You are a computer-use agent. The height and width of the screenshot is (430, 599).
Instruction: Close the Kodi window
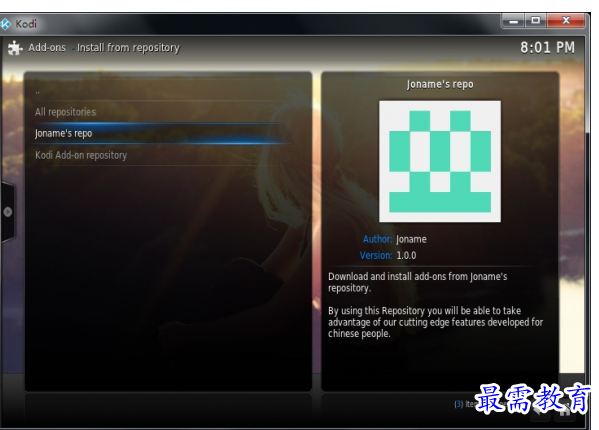click(566, 21)
